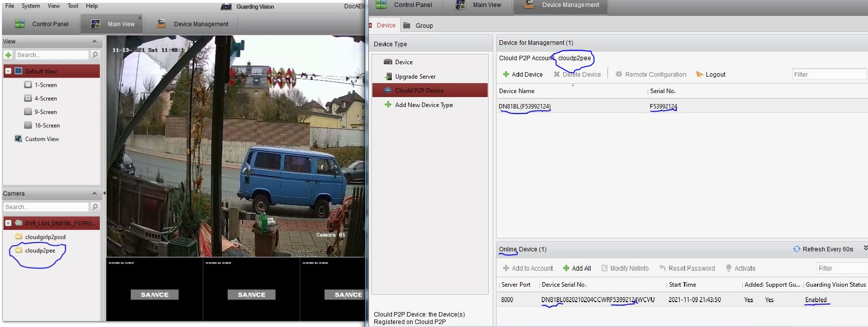The image size is (868, 327).
Task: Collapse left sidebar using the splitter arrow
Action: (x=104, y=193)
